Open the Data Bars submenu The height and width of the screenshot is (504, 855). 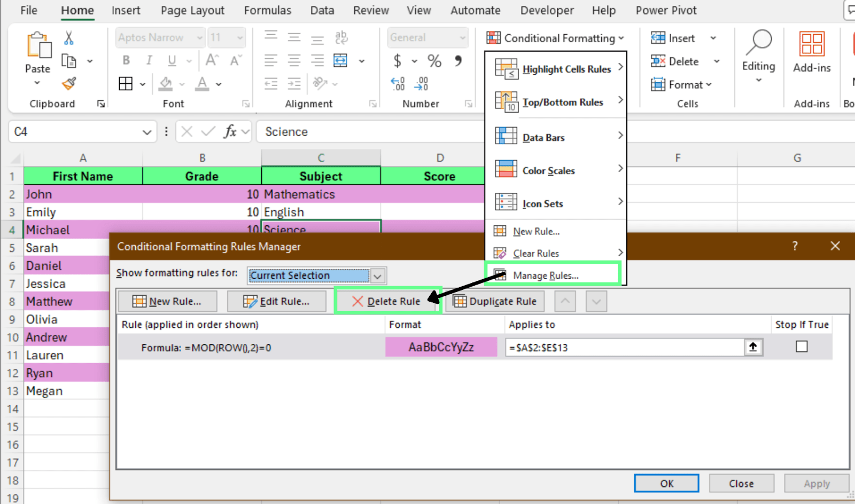coord(556,137)
